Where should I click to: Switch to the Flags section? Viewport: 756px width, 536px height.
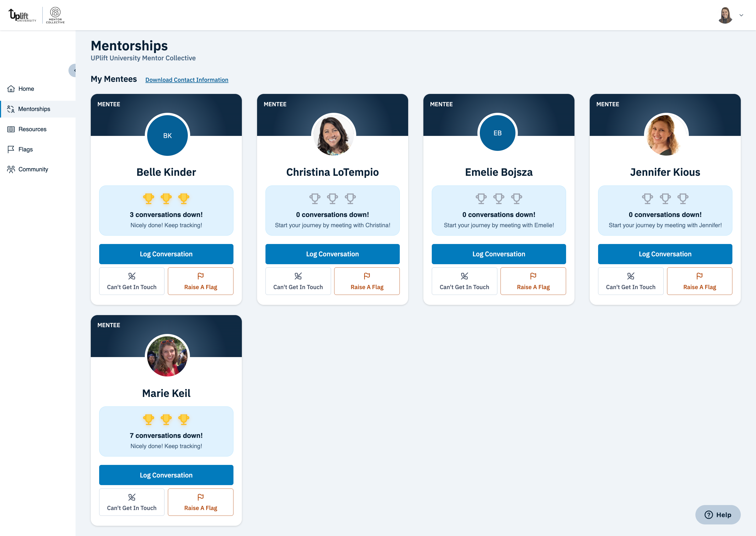click(25, 149)
